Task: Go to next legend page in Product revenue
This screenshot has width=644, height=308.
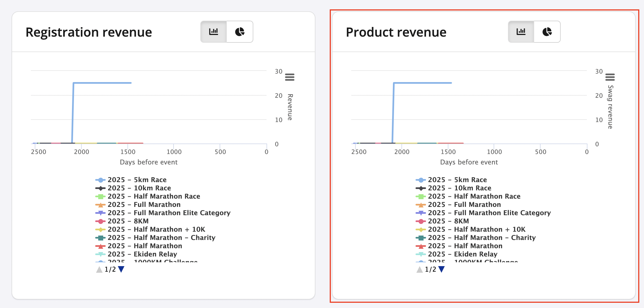Action: [x=441, y=269]
